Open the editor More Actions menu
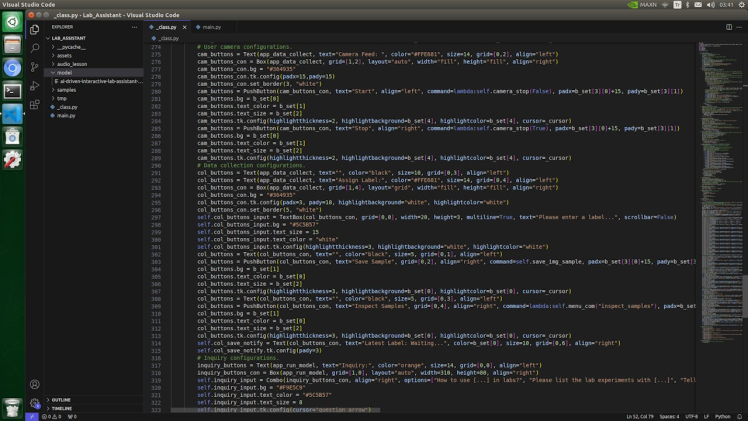This screenshot has height=421, width=748. click(x=740, y=27)
